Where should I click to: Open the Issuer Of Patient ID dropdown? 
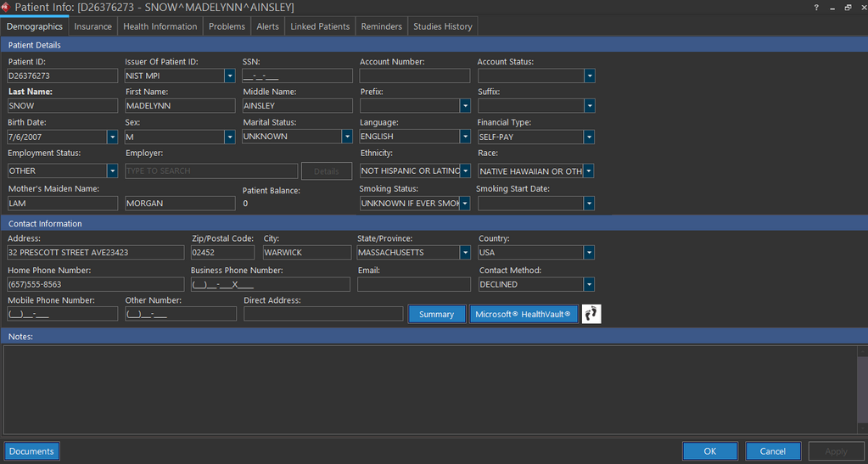point(229,75)
